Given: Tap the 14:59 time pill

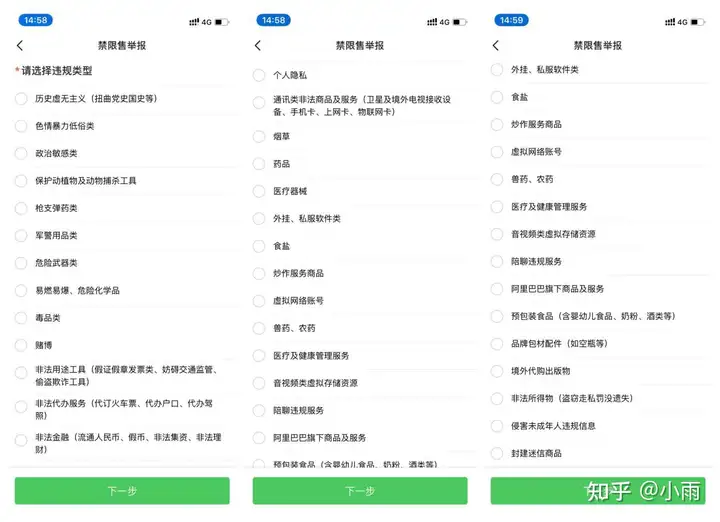Looking at the screenshot, I should point(512,20).
